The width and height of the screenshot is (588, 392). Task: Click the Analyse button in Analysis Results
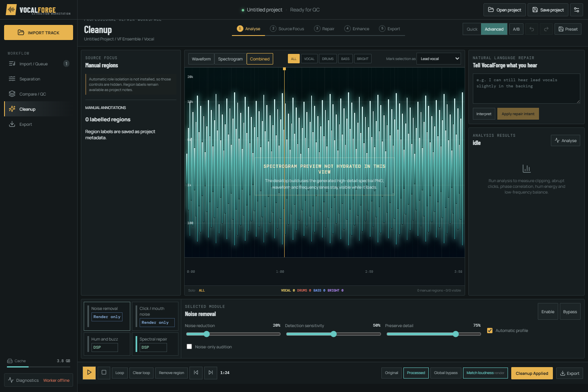pos(566,140)
